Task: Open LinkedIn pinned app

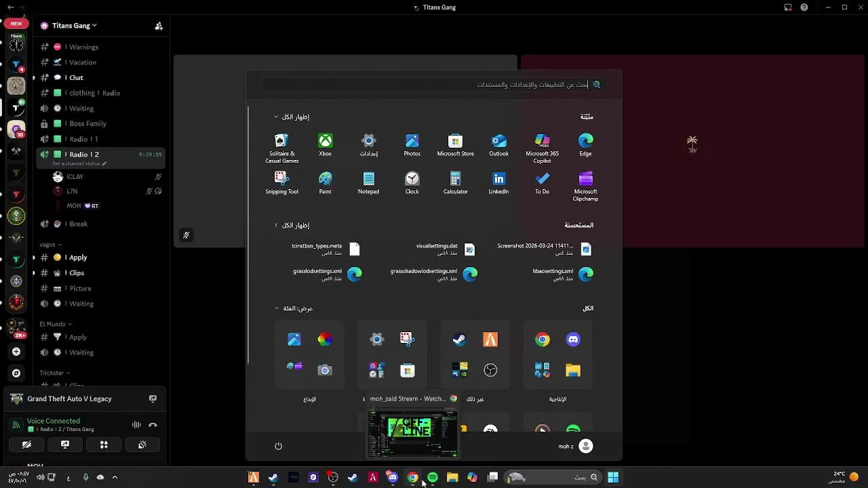Action: pyautogui.click(x=499, y=183)
